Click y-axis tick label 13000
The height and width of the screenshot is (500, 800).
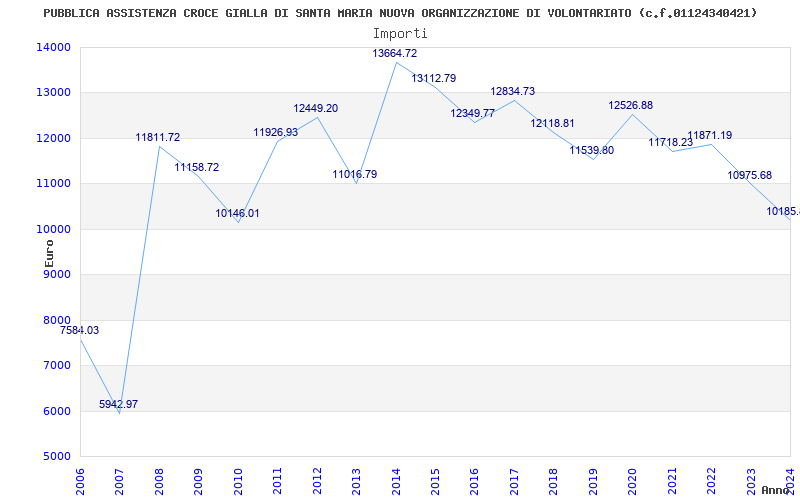point(53,93)
